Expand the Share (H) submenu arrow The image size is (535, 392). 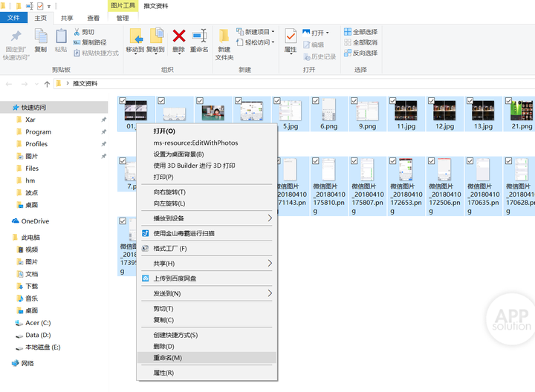pos(270,263)
